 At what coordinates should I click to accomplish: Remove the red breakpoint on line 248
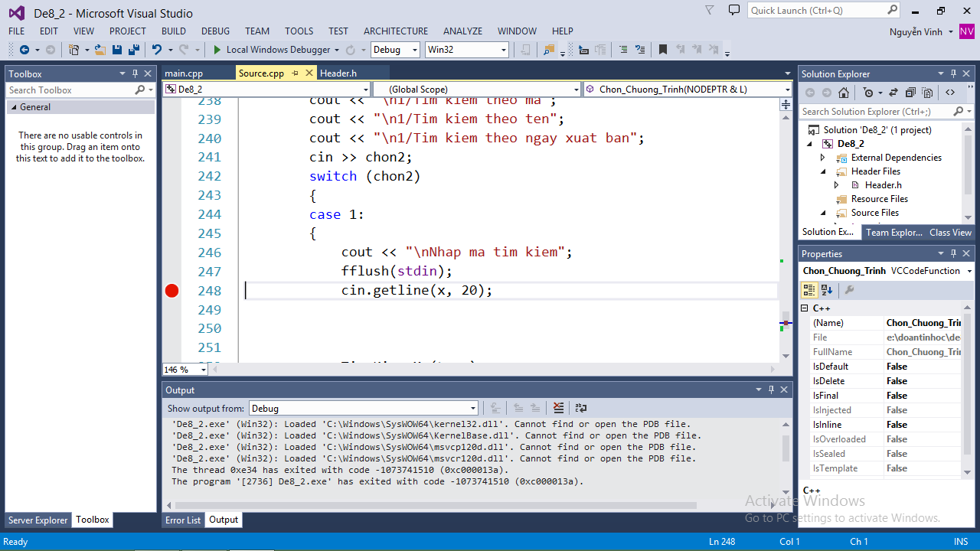click(x=171, y=291)
